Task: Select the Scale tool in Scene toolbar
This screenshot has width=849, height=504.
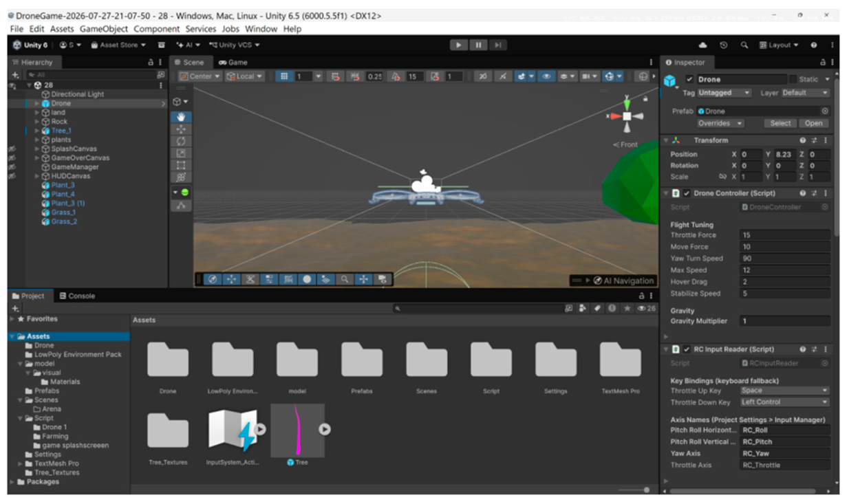Action: tap(181, 153)
